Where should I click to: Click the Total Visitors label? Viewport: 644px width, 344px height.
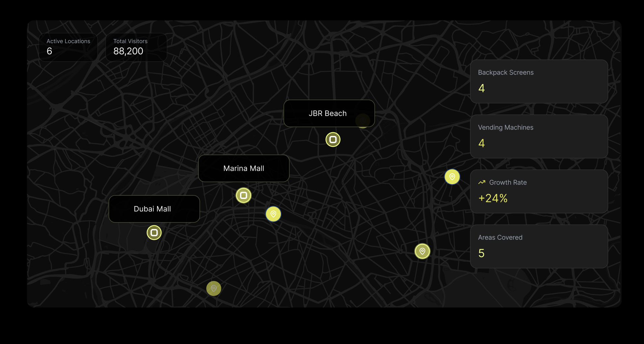pyautogui.click(x=130, y=41)
